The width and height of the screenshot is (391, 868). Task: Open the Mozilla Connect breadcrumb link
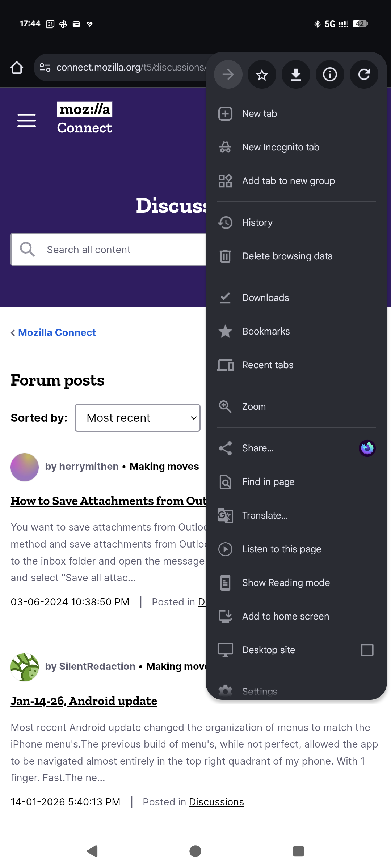(57, 332)
